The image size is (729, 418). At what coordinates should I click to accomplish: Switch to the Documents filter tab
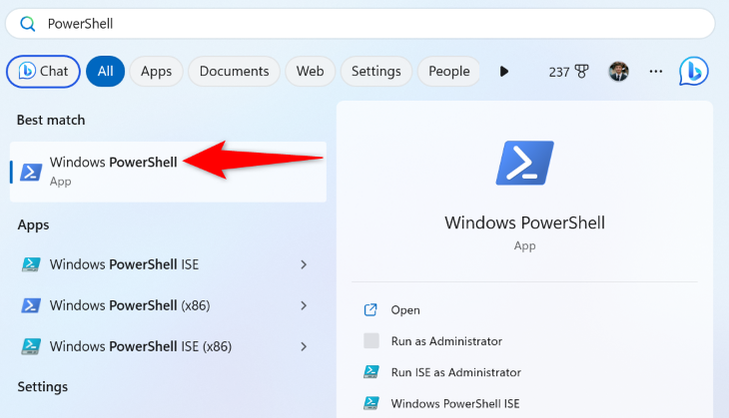coord(234,71)
